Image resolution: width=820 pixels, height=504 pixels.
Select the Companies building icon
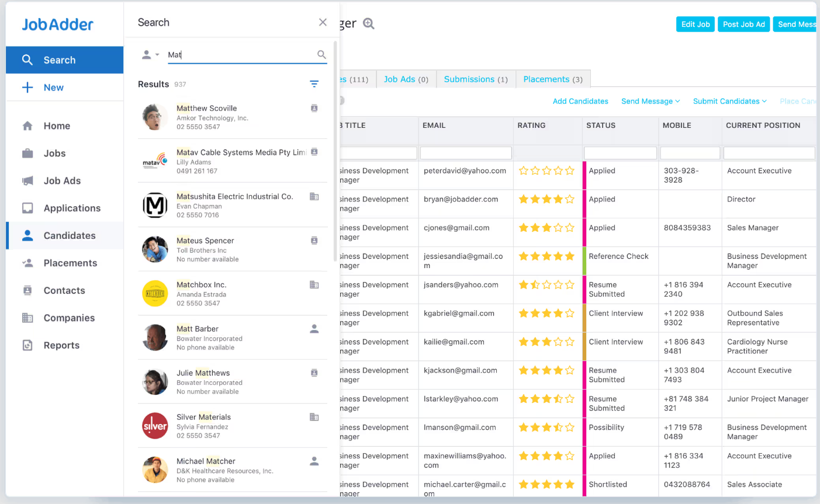(x=27, y=318)
